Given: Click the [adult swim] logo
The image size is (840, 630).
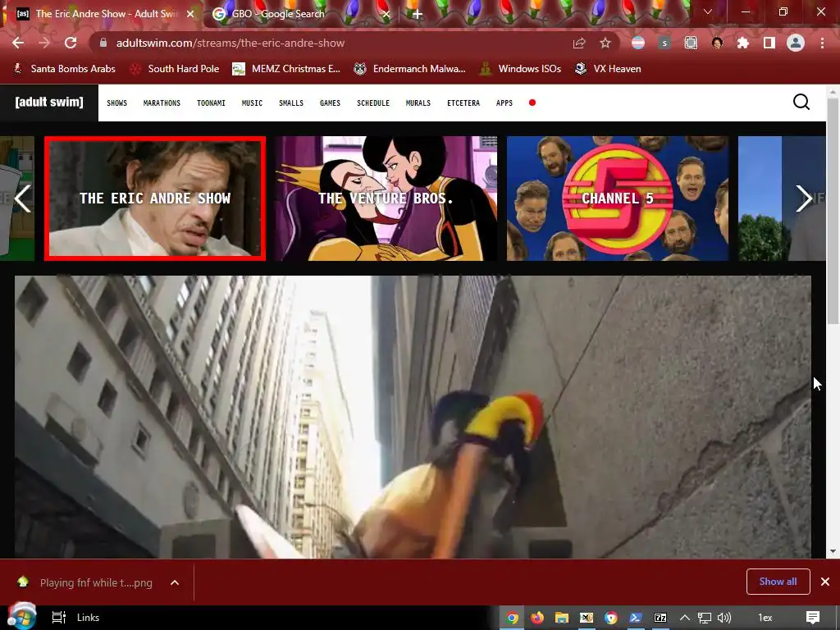Looking at the screenshot, I should point(49,103).
